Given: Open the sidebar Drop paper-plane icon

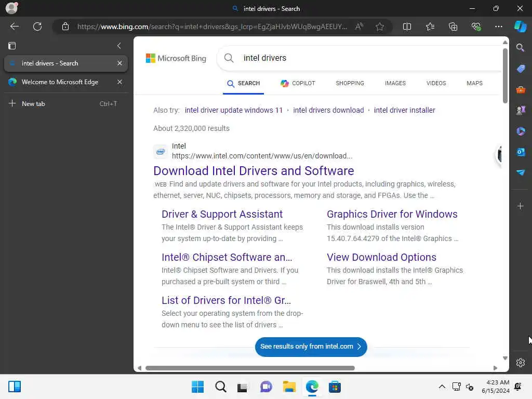Looking at the screenshot, I should tap(521, 172).
